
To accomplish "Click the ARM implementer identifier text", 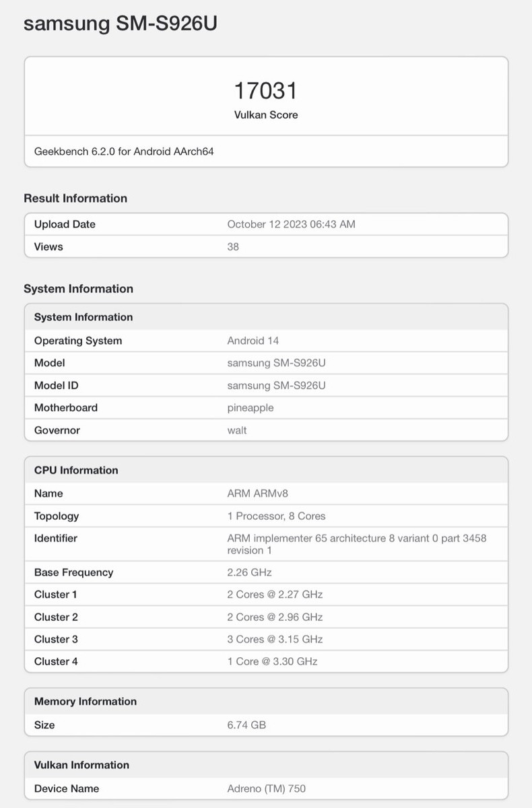I will [x=356, y=538].
